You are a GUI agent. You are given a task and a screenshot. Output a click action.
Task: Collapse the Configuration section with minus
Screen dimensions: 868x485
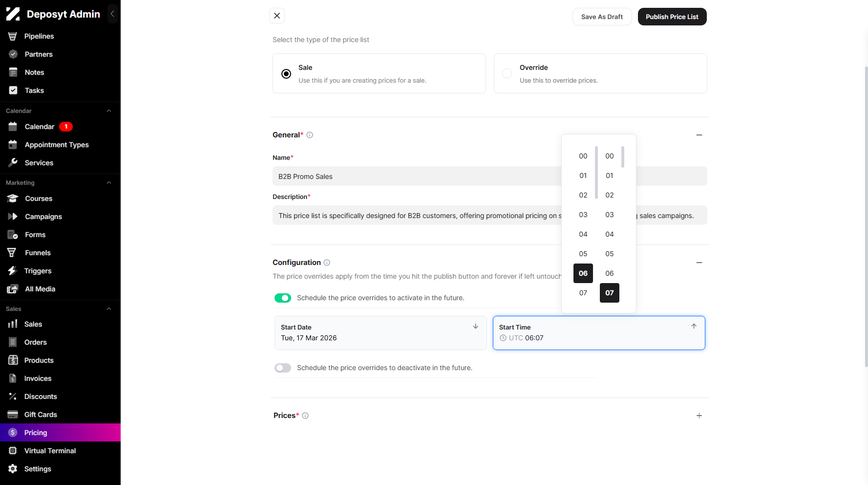pos(699,263)
